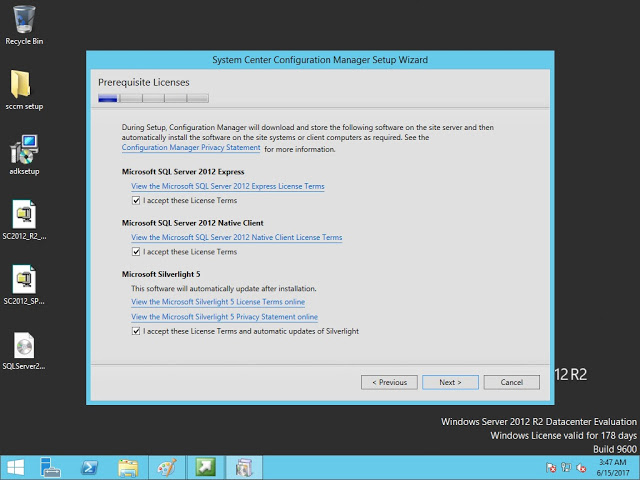Image resolution: width=640 pixels, height=480 pixels.
Task: Uncheck Silverlight license terms and automatic updates
Action: pyautogui.click(x=136, y=331)
